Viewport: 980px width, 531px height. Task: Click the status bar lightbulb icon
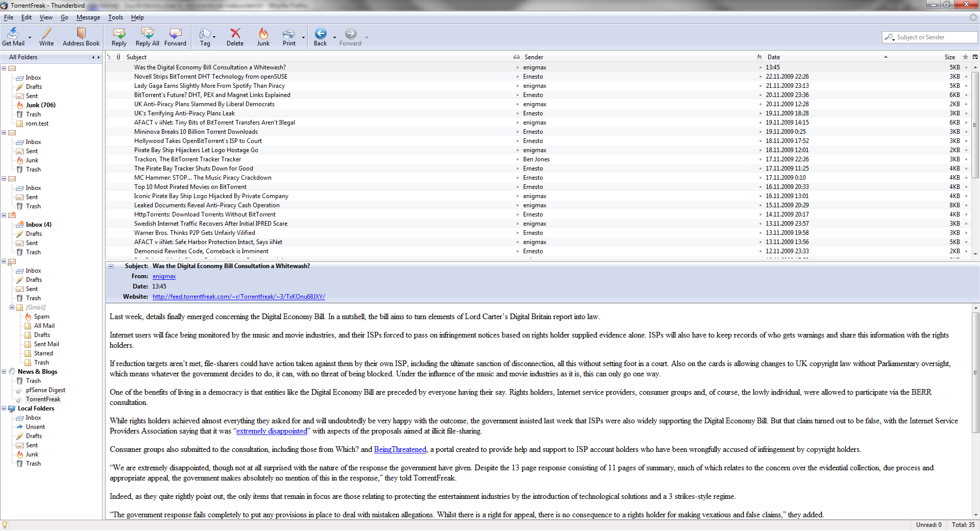tap(5, 525)
